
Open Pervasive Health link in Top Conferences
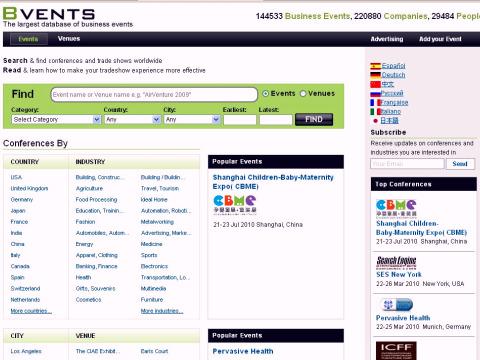[x=403, y=318]
